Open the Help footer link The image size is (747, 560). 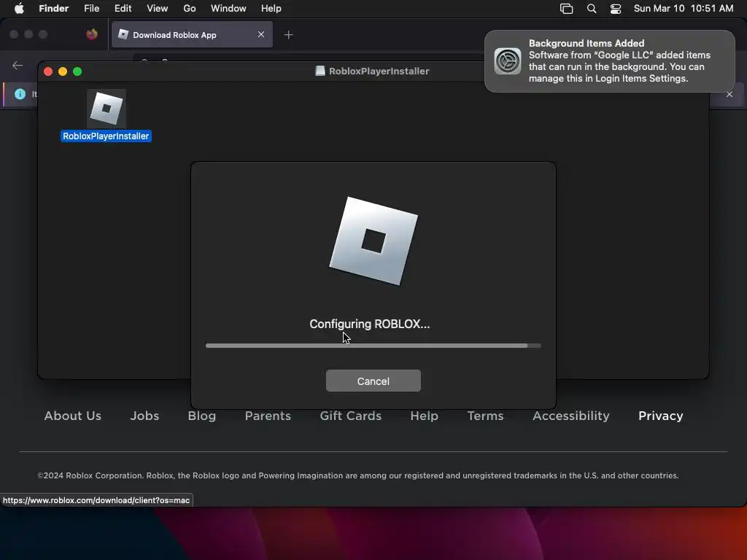coord(424,416)
